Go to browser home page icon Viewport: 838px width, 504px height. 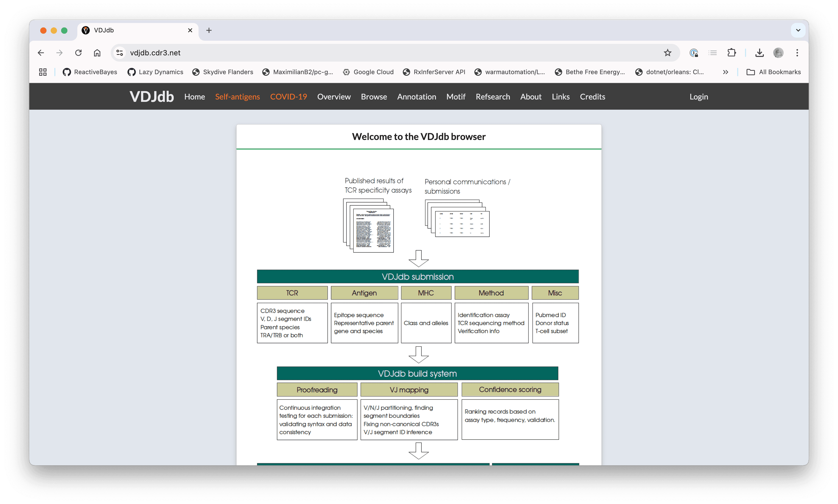[x=97, y=53]
